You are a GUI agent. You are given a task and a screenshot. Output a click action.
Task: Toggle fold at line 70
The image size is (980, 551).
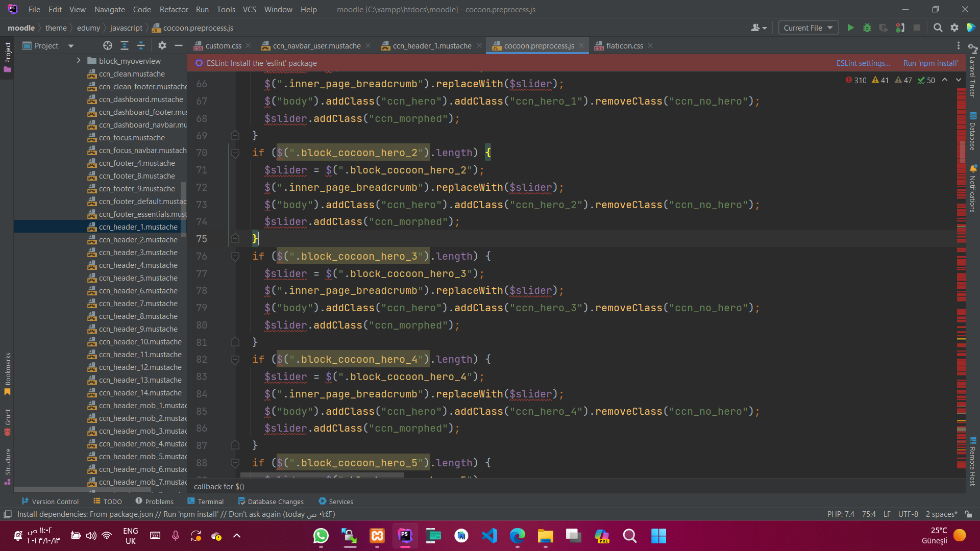[235, 153]
